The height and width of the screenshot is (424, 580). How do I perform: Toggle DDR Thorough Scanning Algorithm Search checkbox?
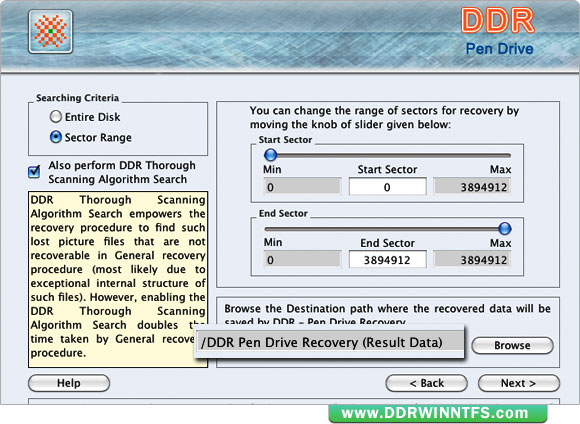[x=34, y=172]
